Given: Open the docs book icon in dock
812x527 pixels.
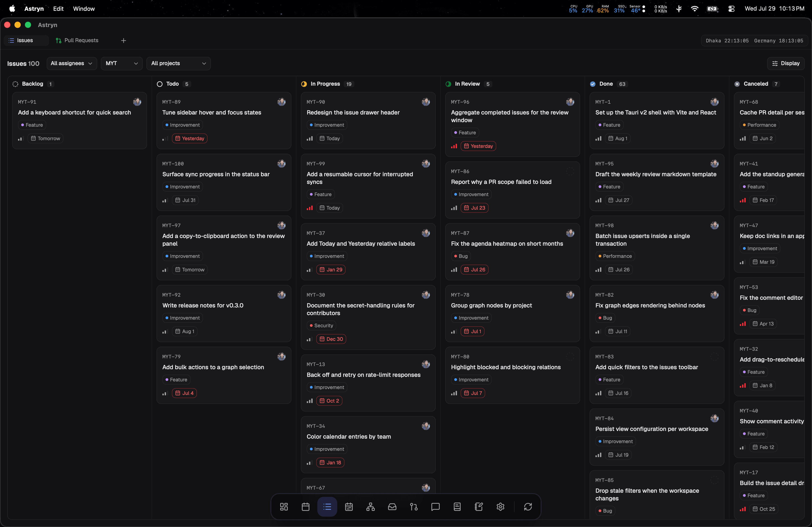Looking at the screenshot, I should tap(457, 507).
